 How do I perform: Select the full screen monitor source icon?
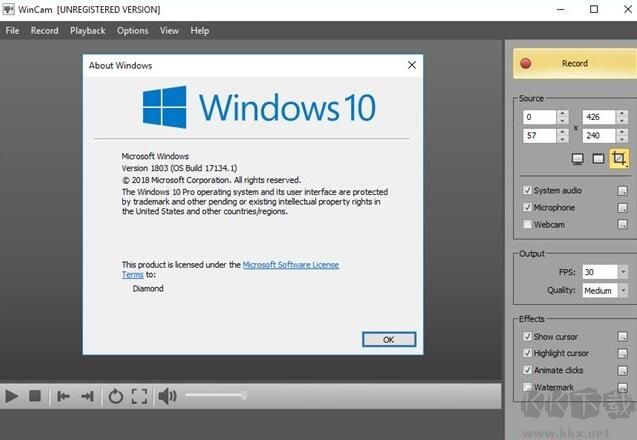[x=578, y=158]
